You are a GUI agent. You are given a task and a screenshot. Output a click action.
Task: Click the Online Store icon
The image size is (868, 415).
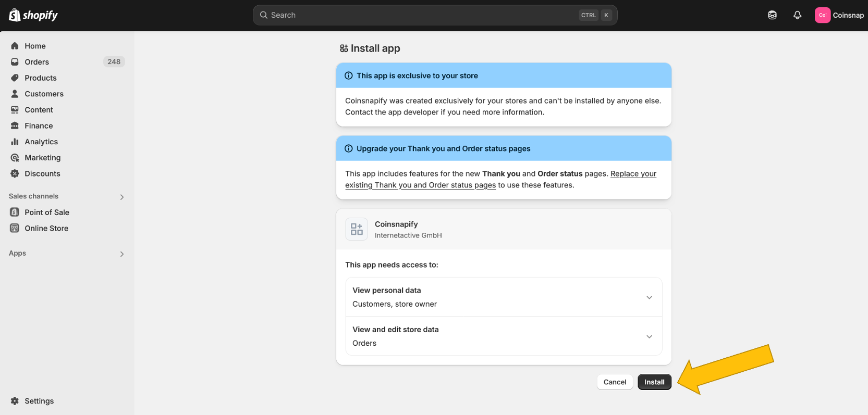click(x=15, y=228)
